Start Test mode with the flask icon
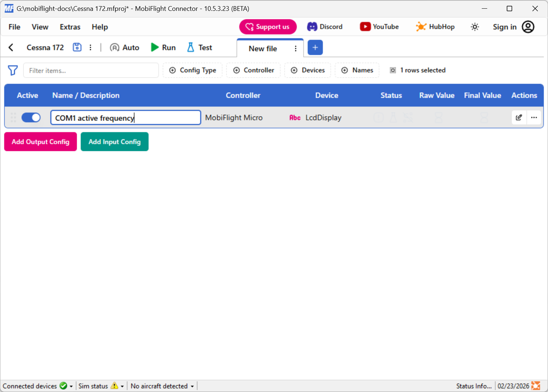This screenshot has height=392, width=548. click(199, 47)
